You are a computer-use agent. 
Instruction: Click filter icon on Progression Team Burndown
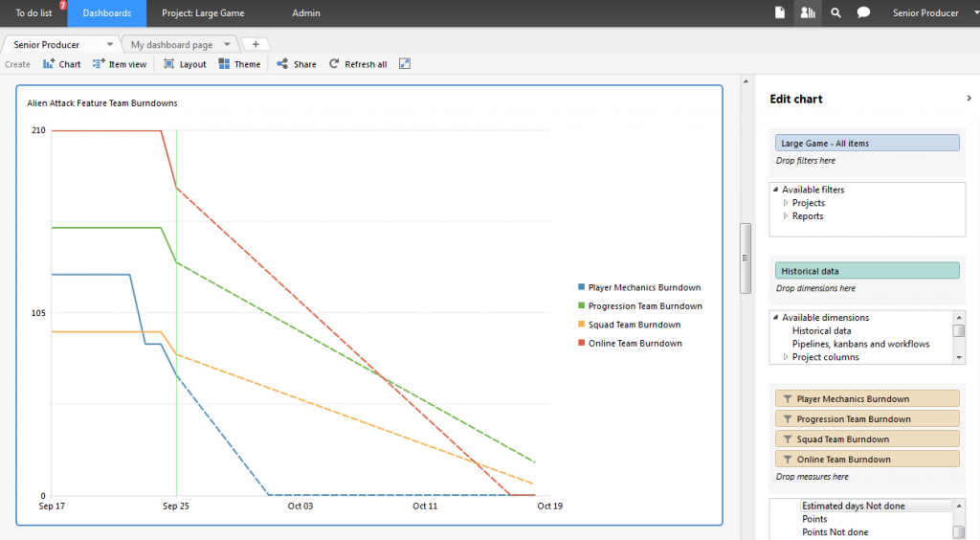coord(788,418)
